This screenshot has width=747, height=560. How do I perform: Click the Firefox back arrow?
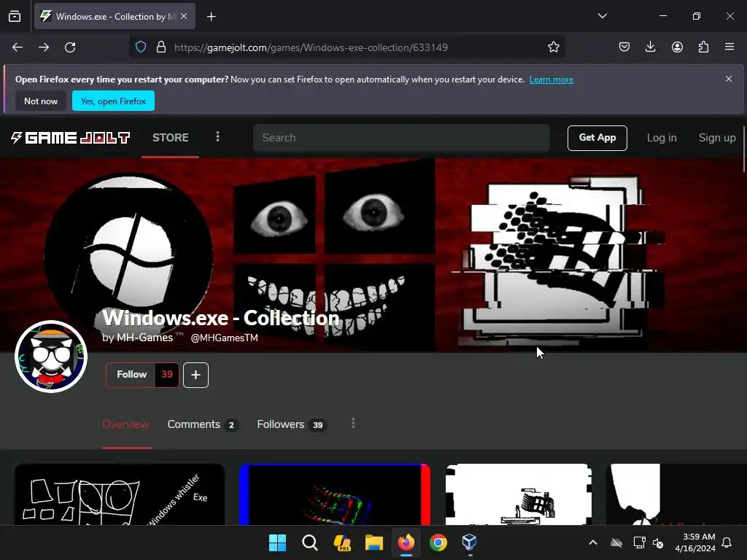(18, 47)
